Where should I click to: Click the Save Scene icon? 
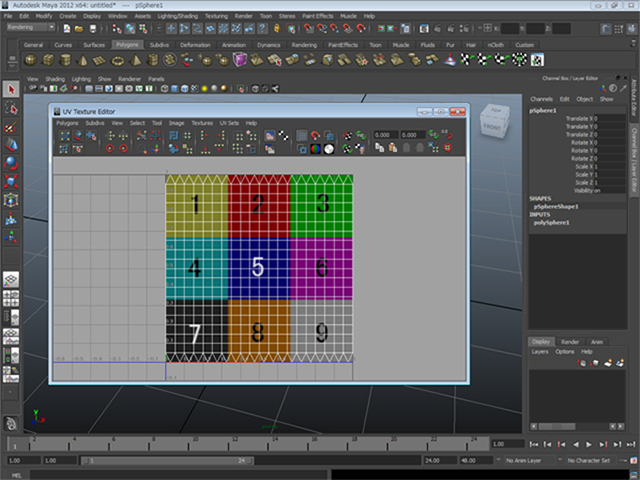(93, 29)
